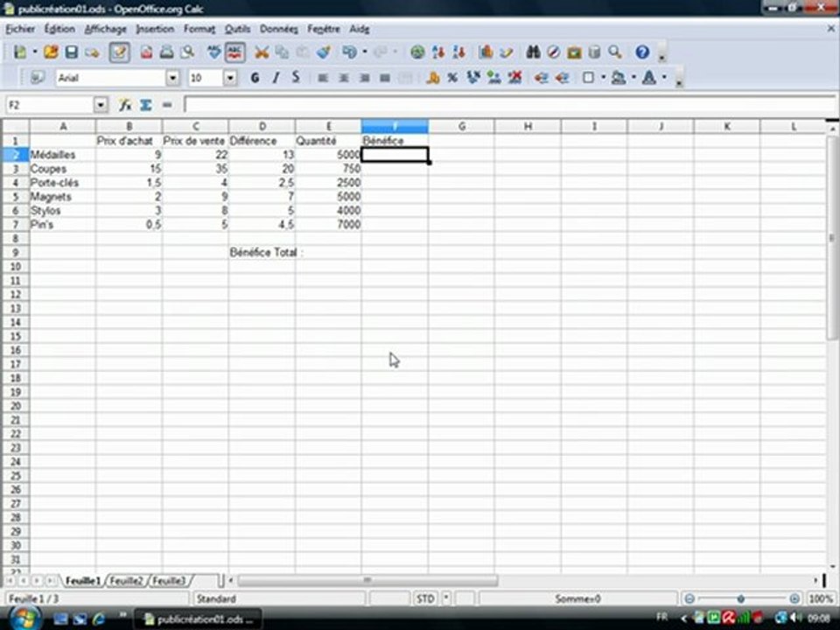Expand Undo history dropdown arrow
Image resolution: width=840 pixels, height=630 pixels.
[365, 52]
